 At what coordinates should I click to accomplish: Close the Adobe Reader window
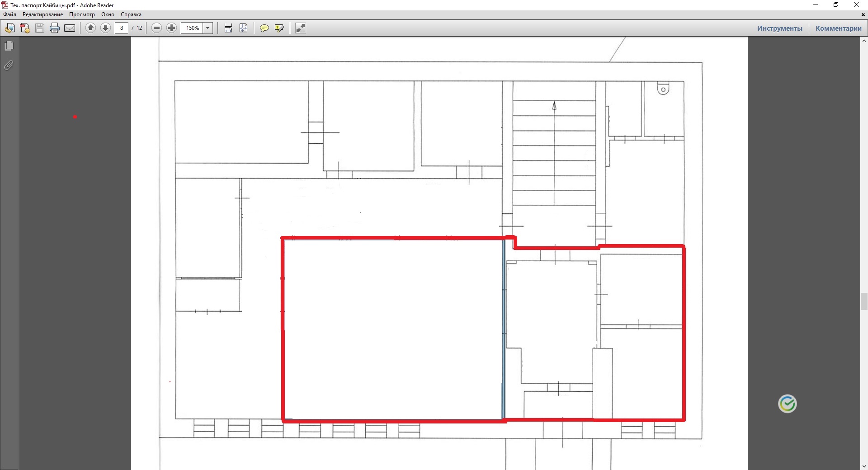point(857,5)
